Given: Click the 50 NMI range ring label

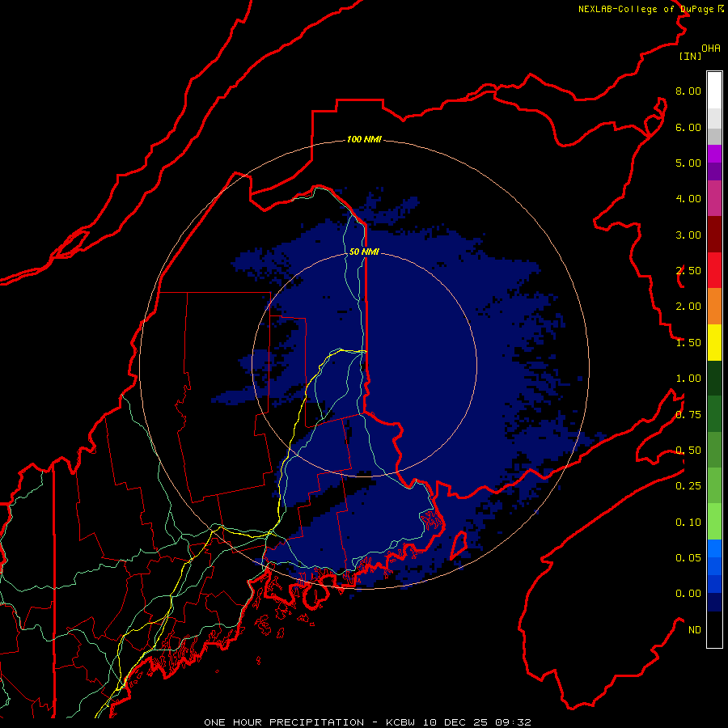Looking at the screenshot, I should point(365,252).
